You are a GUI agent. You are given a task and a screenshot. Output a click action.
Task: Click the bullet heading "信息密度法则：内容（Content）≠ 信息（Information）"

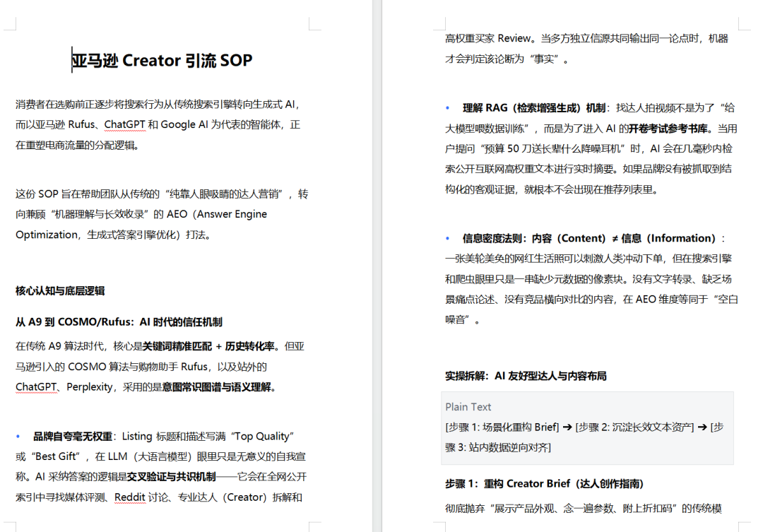click(588, 239)
